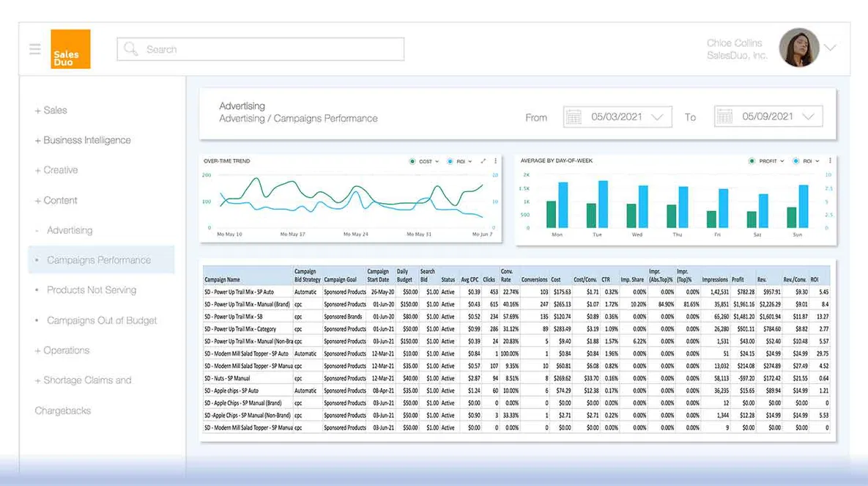The height and width of the screenshot is (486, 868).
Task: Open the three-dot menu on the Average by Day-of-Week chart
Action: (x=830, y=161)
